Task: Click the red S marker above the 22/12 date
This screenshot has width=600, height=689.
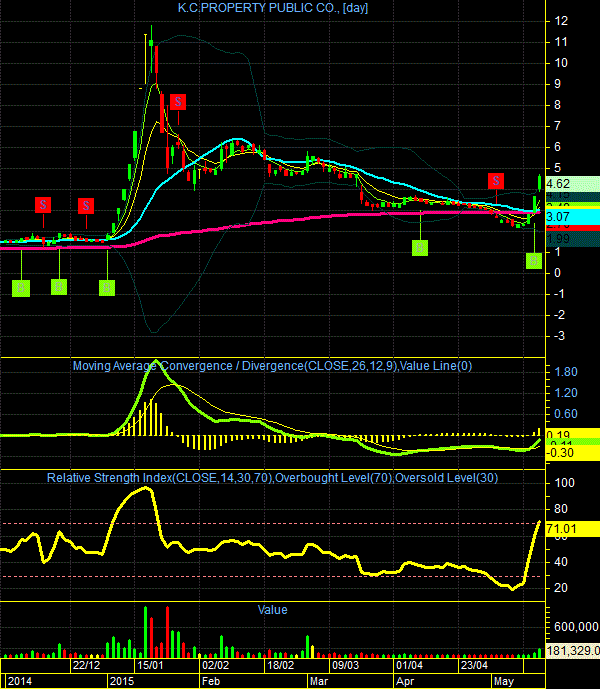Action: coord(86,206)
